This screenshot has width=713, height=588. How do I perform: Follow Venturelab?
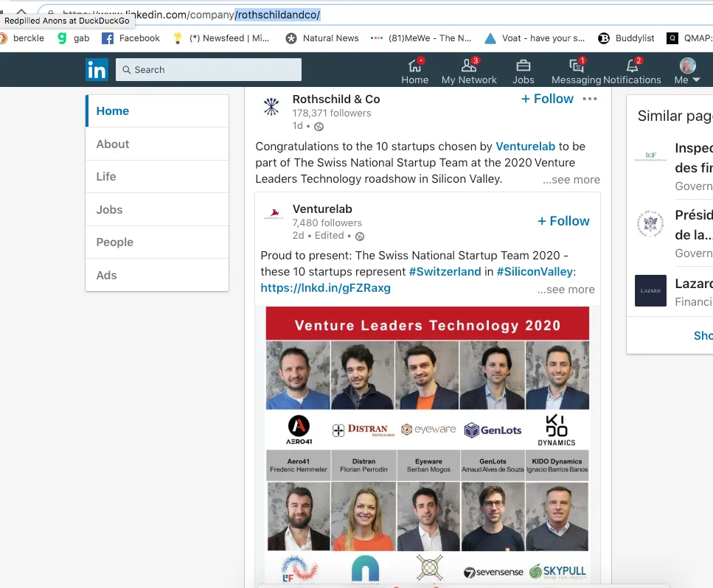coord(563,221)
